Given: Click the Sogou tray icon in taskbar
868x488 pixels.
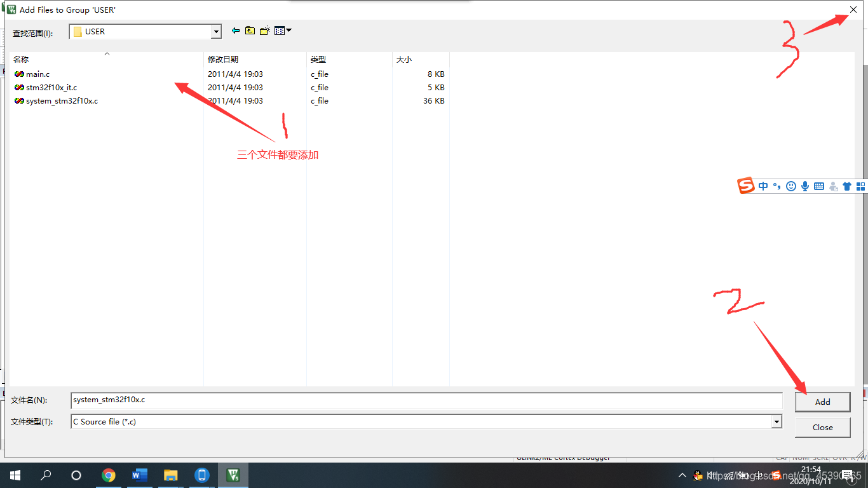Looking at the screenshot, I should click(x=776, y=475).
